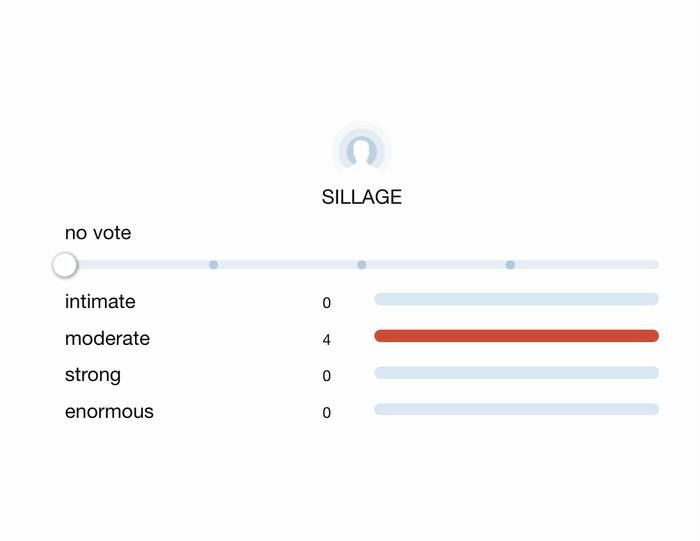700x541 pixels.
Task: Click the middle dot on the slider track
Action: pyautogui.click(x=362, y=265)
